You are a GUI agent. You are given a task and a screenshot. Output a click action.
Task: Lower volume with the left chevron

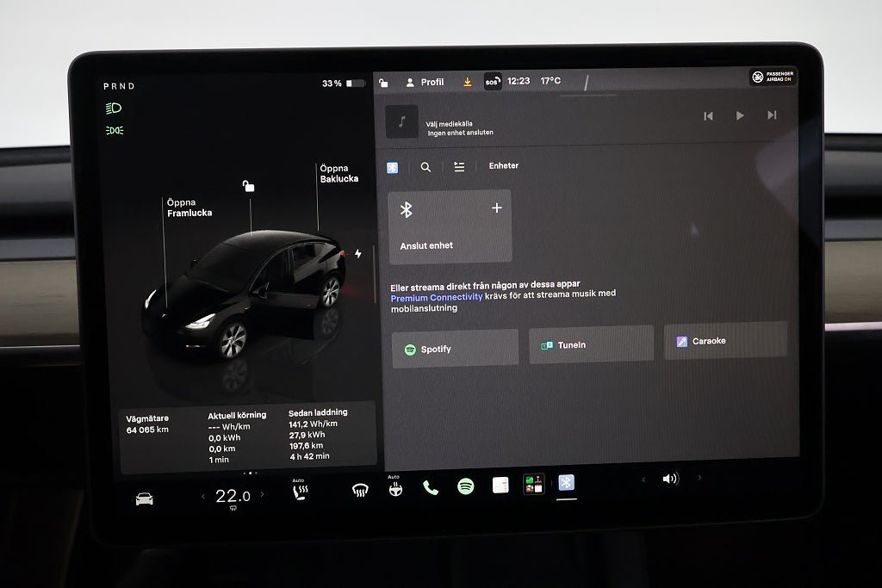tap(643, 480)
